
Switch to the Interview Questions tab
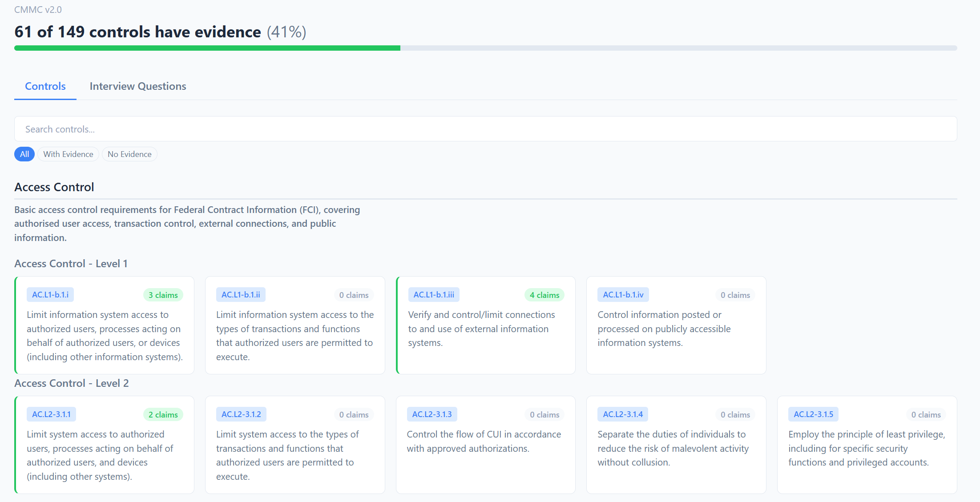coord(138,86)
